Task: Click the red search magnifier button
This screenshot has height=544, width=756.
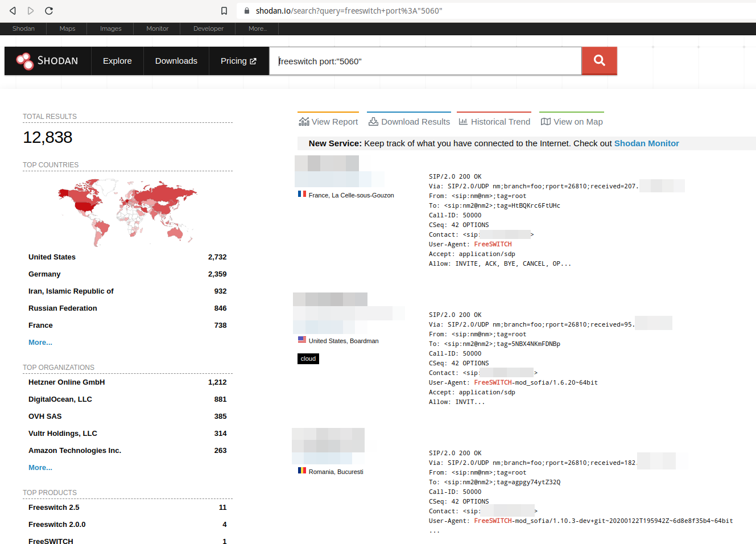Action: coord(599,60)
